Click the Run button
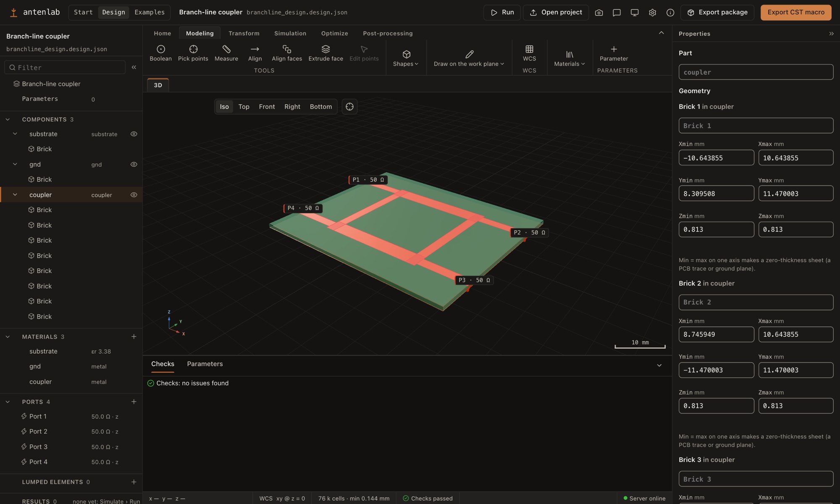The width and height of the screenshot is (840, 504). click(x=502, y=13)
